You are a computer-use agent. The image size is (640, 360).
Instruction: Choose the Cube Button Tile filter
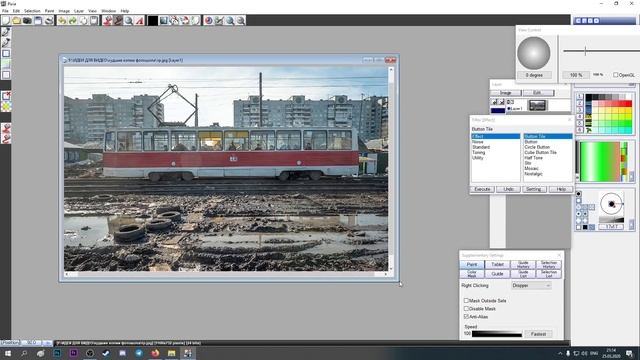coord(540,152)
